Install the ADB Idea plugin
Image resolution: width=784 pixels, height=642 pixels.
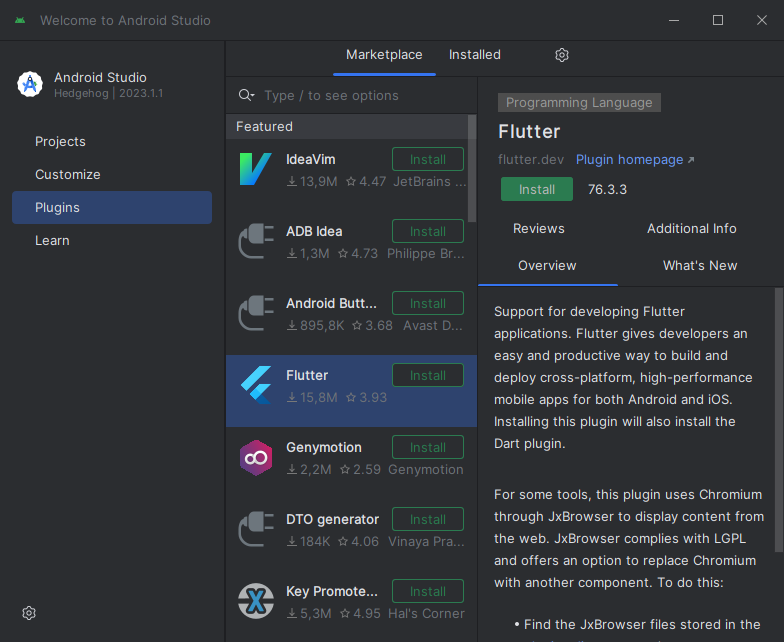[428, 232]
